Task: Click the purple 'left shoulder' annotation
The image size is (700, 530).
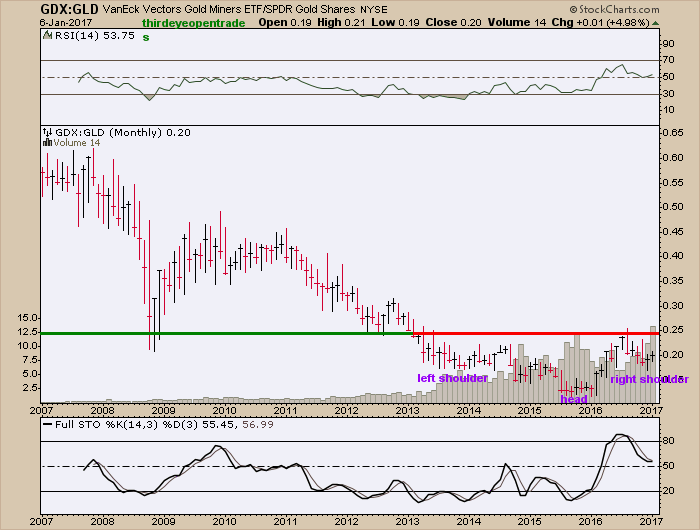Action: pyautogui.click(x=453, y=378)
